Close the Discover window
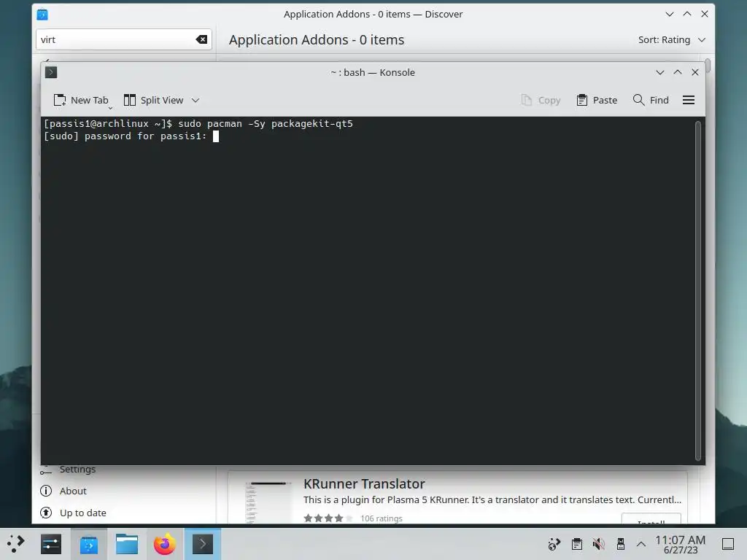 tap(705, 15)
